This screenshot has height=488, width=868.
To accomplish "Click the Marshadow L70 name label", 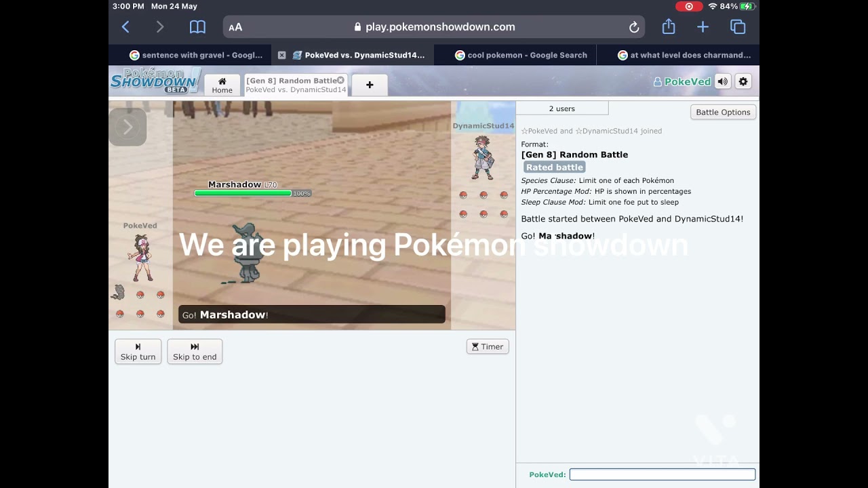I will [x=242, y=184].
